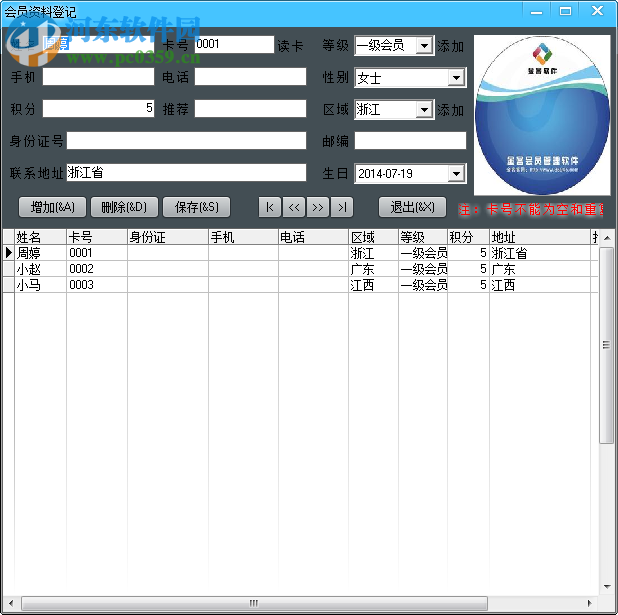Go to previous record << button
This screenshot has width=618, height=615.
pyautogui.click(x=294, y=207)
